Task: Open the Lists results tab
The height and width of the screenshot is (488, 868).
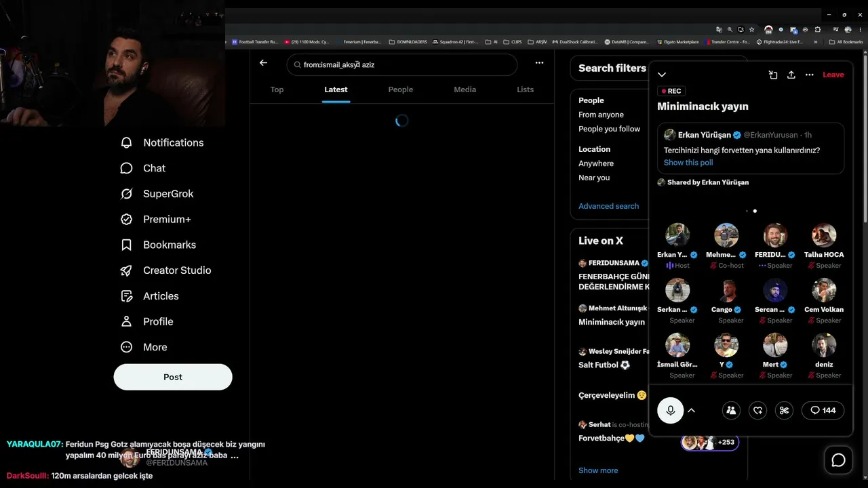Action: [x=525, y=89]
